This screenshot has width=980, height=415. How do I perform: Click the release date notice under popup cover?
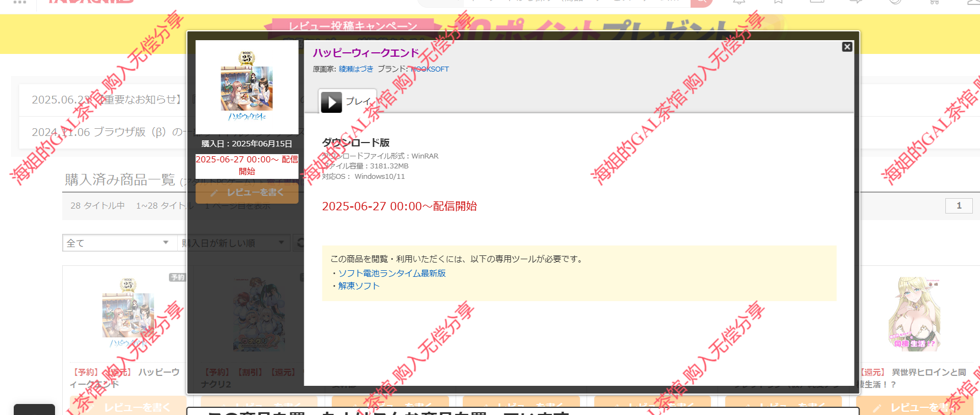[x=247, y=165]
